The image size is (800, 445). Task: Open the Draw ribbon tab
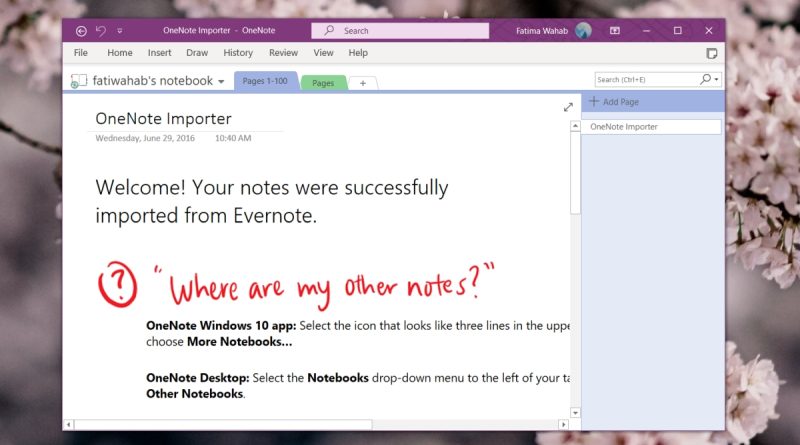[x=197, y=53]
